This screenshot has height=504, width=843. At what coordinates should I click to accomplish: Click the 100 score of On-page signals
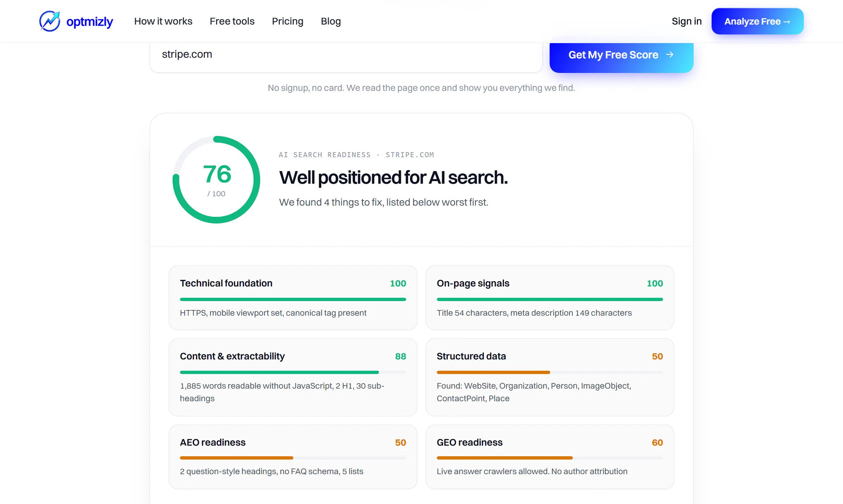(x=655, y=283)
